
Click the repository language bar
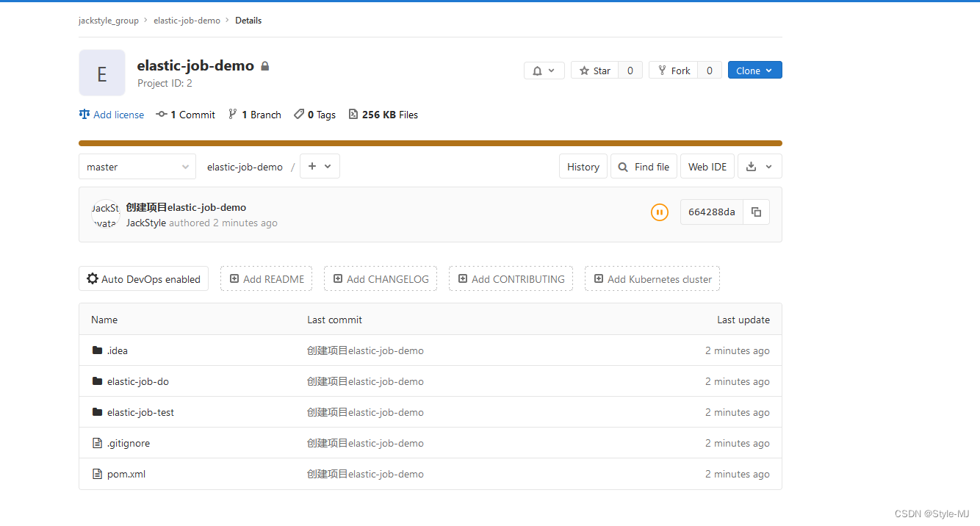click(430, 143)
